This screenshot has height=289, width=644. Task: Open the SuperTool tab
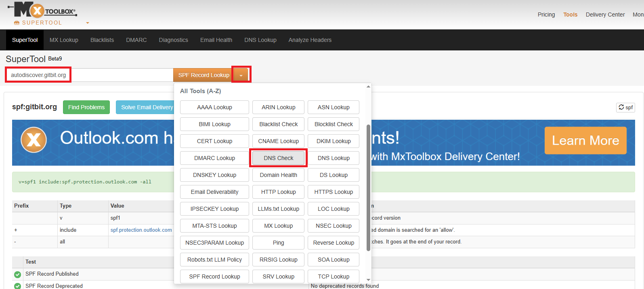(x=25, y=40)
